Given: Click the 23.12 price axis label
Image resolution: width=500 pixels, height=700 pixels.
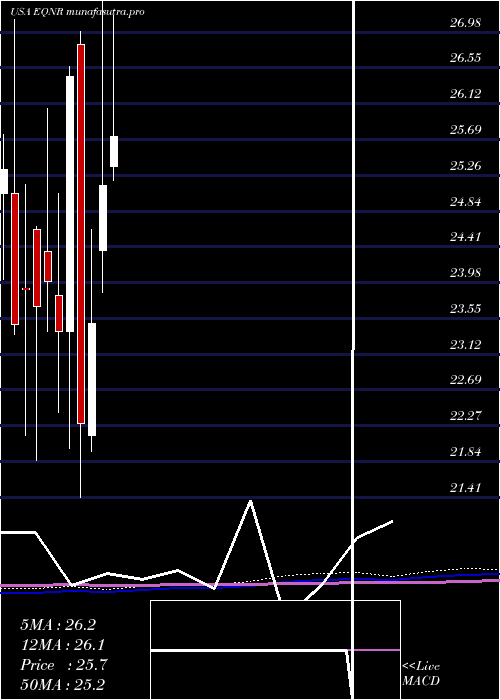Looking at the screenshot, I should pyautogui.click(x=465, y=345).
